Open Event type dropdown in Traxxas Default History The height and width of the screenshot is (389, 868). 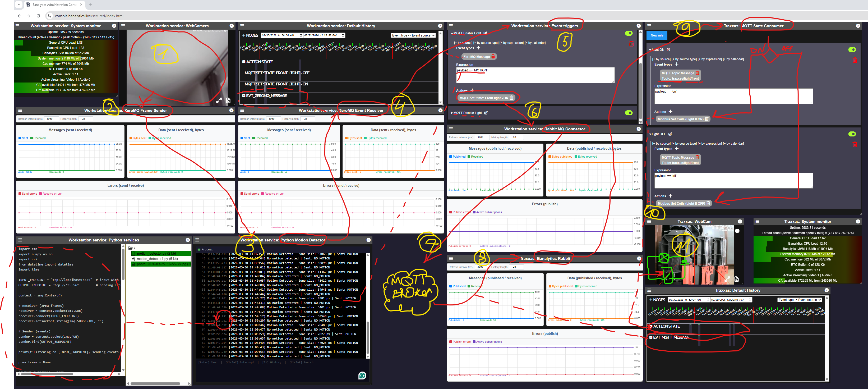(x=800, y=300)
